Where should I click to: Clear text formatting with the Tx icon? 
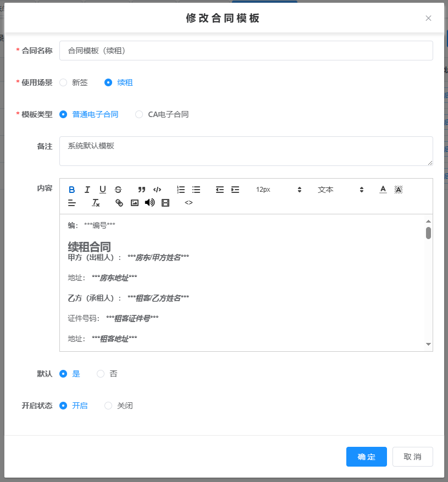coord(96,203)
